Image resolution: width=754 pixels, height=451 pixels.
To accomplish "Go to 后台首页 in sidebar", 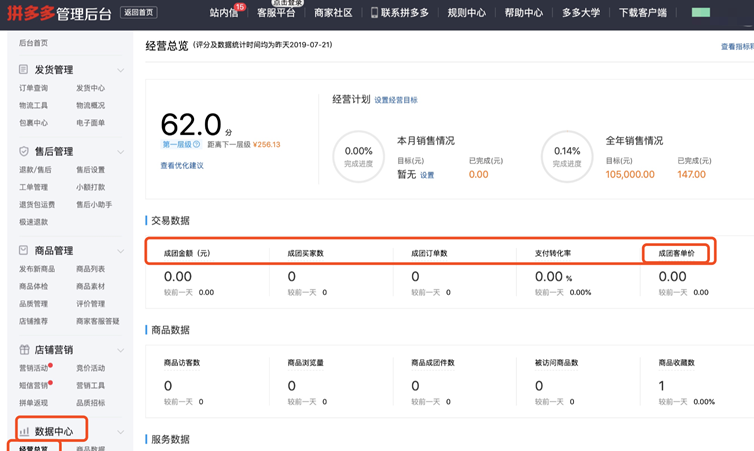I will pos(33,43).
